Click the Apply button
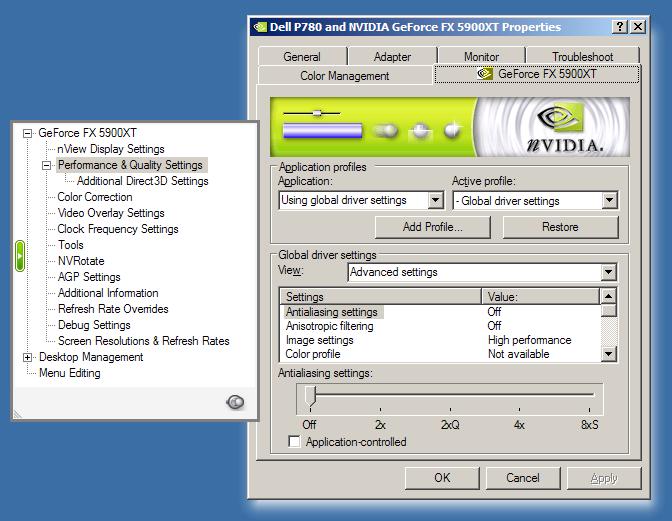This screenshot has height=521, width=672. (x=604, y=478)
